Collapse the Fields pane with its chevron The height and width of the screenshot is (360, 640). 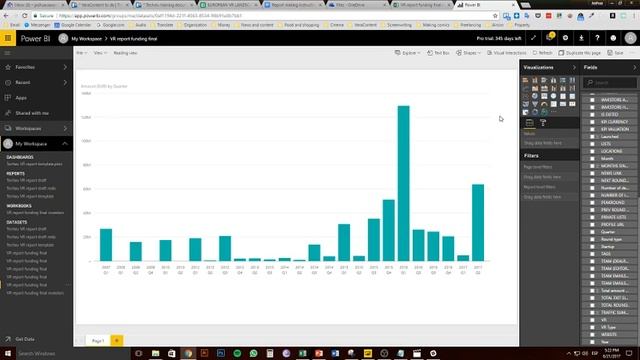pyautogui.click(x=635, y=67)
